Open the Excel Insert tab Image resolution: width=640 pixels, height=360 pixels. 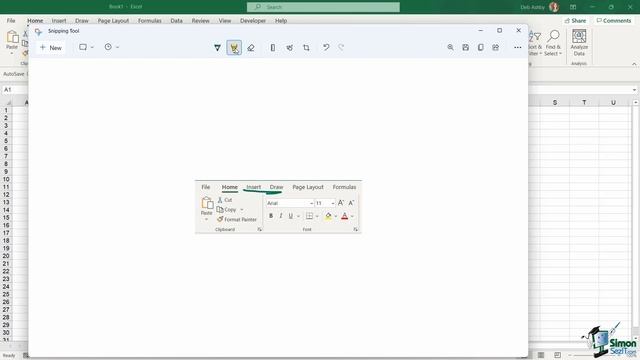tap(59, 20)
